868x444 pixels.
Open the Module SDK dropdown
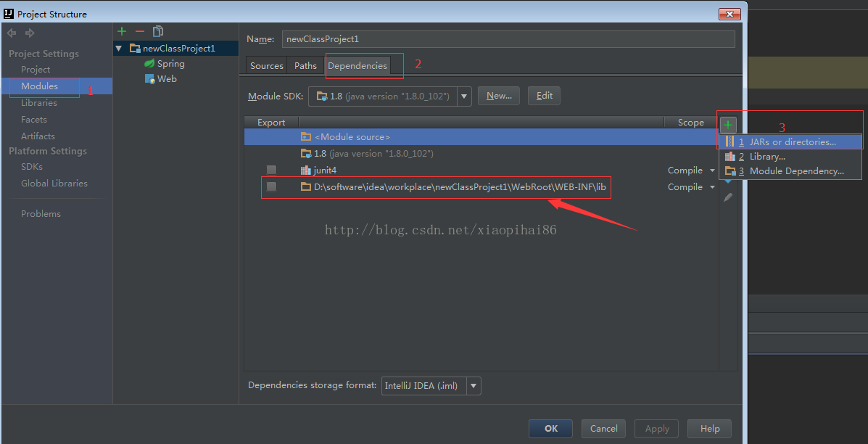pos(464,96)
